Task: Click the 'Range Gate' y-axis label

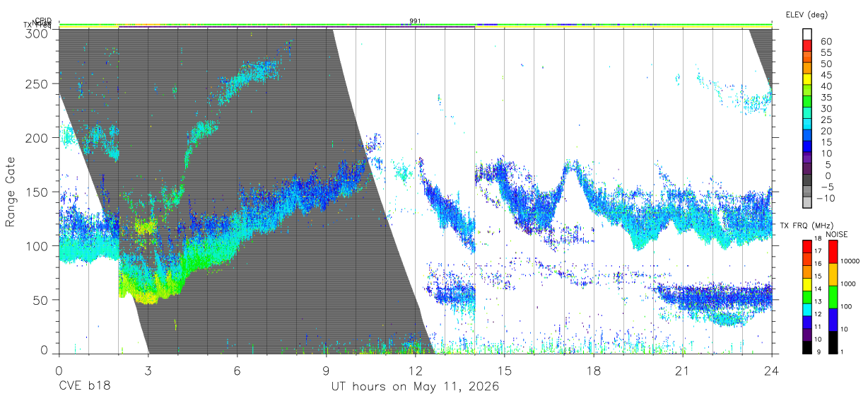Action: 11,192
